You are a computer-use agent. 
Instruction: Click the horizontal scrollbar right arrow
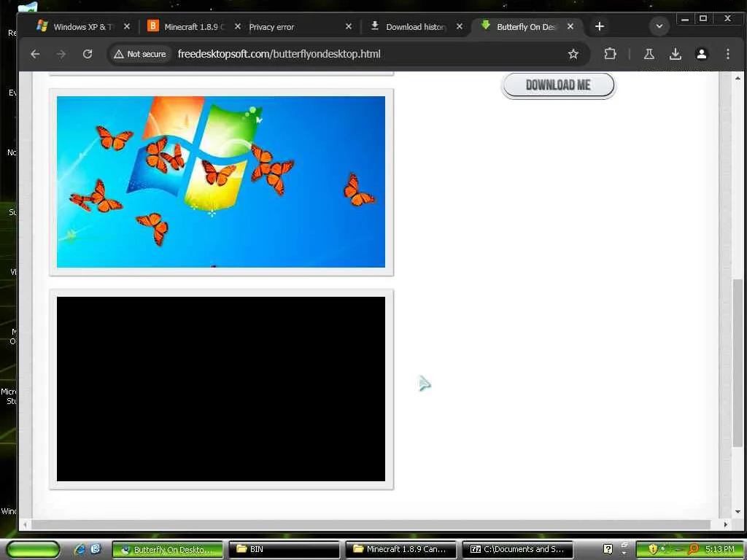(725, 524)
